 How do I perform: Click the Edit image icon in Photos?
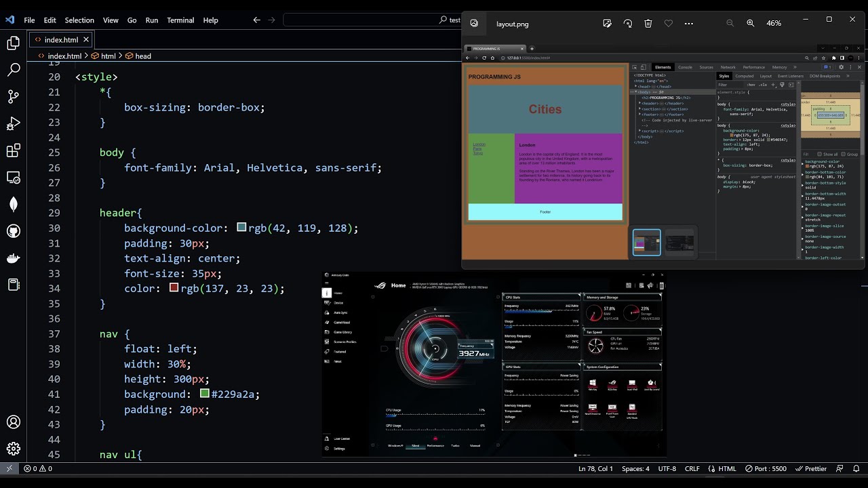tap(607, 23)
